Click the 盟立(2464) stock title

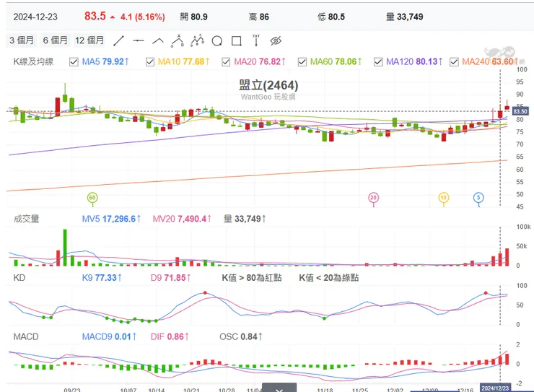tap(268, 85)
